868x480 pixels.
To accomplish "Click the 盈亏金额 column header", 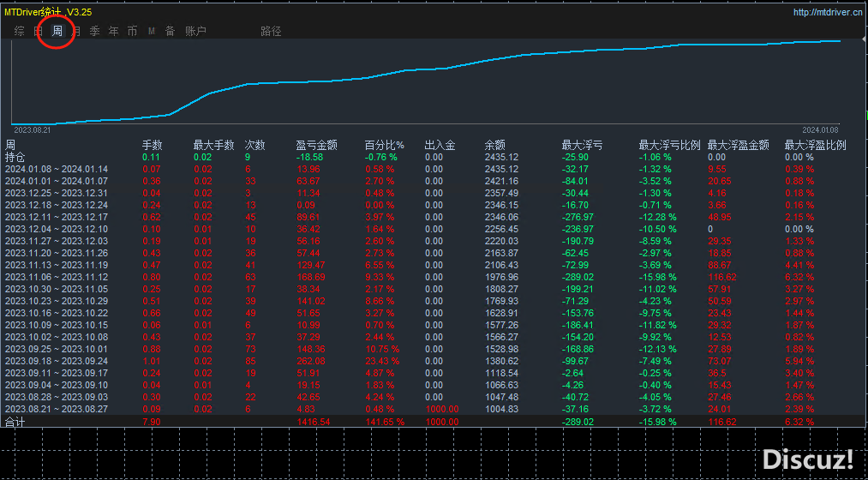I will pyautogui.click(x=317, y=145).
